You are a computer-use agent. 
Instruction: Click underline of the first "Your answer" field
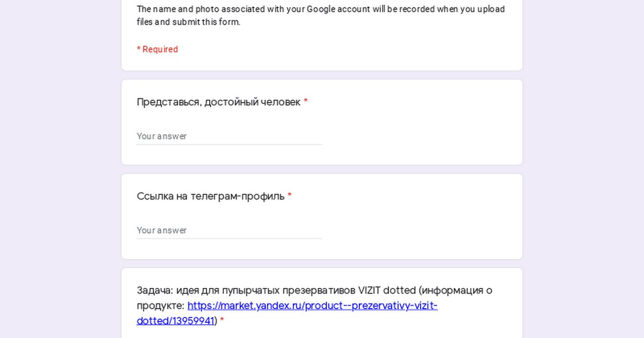click(229, 144)
